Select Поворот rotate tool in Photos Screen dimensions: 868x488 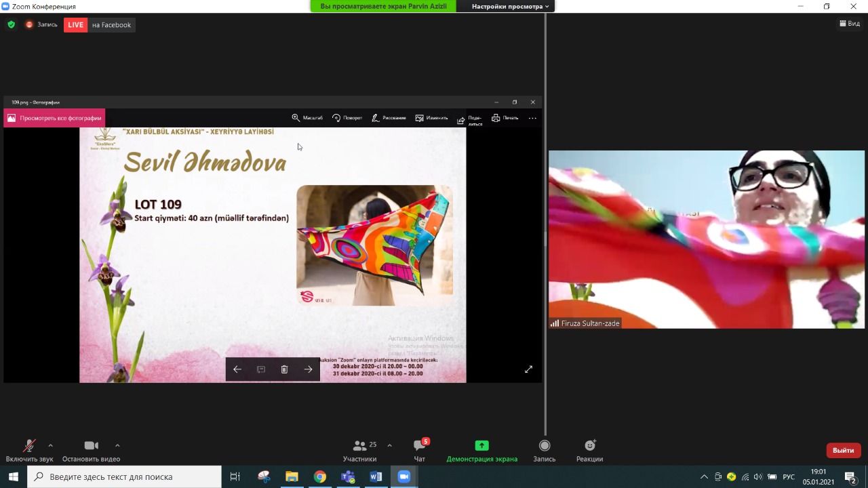(x=347, y=118)
